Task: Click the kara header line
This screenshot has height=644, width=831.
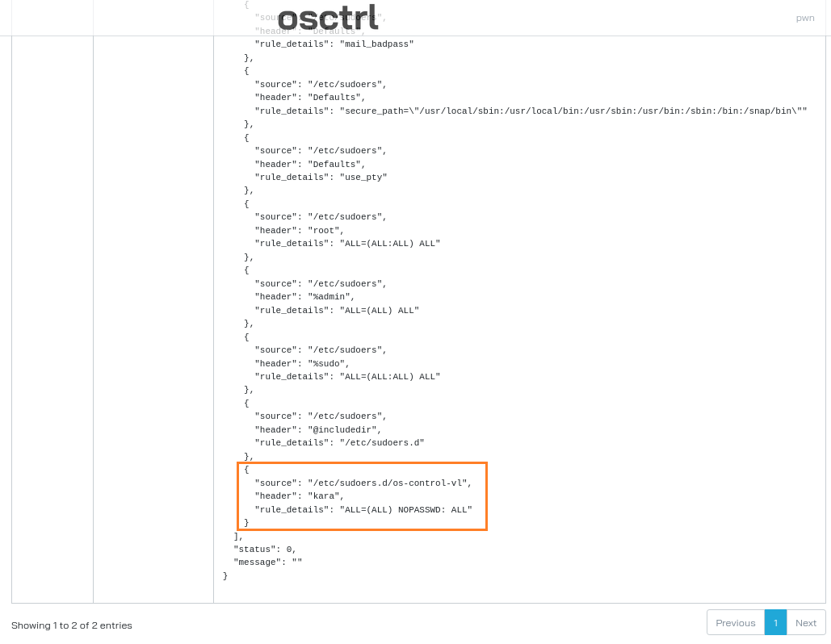Action: click(300, 496)
